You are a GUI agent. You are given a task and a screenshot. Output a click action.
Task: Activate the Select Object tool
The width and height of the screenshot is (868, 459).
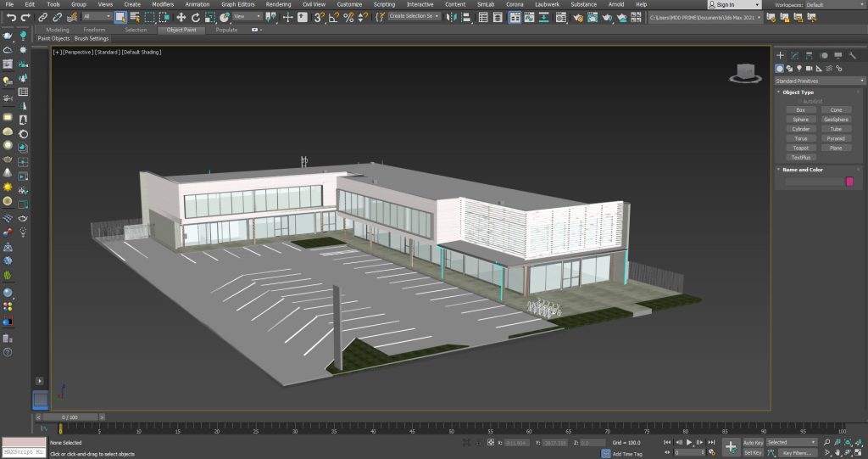(120, 17)
